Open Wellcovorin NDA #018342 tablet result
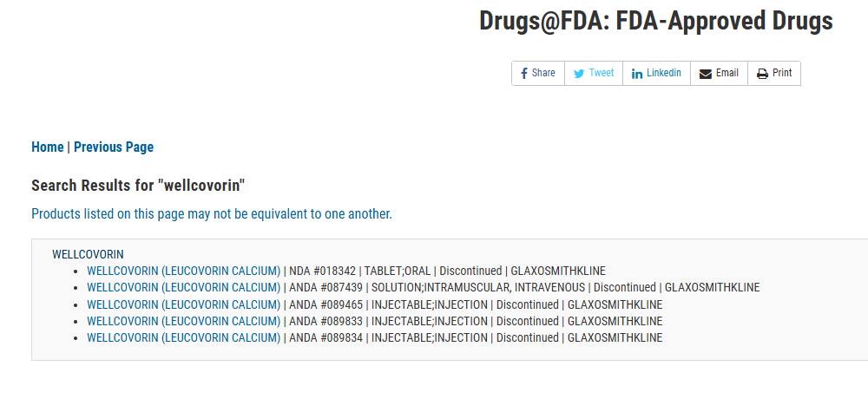Image resolution: width=868 pixels, height=399 pixels. [x=184, y=271]
